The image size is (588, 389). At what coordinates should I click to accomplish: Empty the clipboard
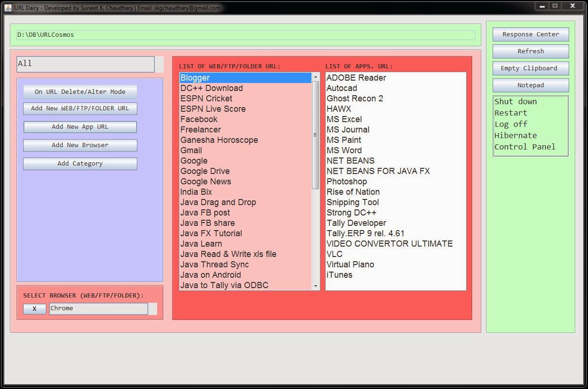pyautogui.click(x=530, y=68)
